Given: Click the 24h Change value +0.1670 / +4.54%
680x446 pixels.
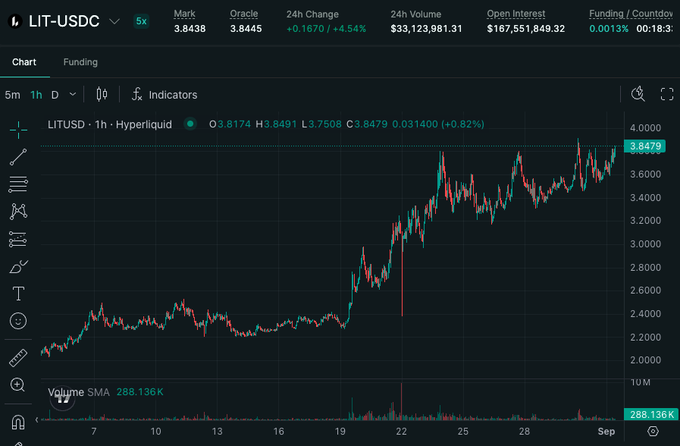Looking at the screenshot, I should 326,29.
